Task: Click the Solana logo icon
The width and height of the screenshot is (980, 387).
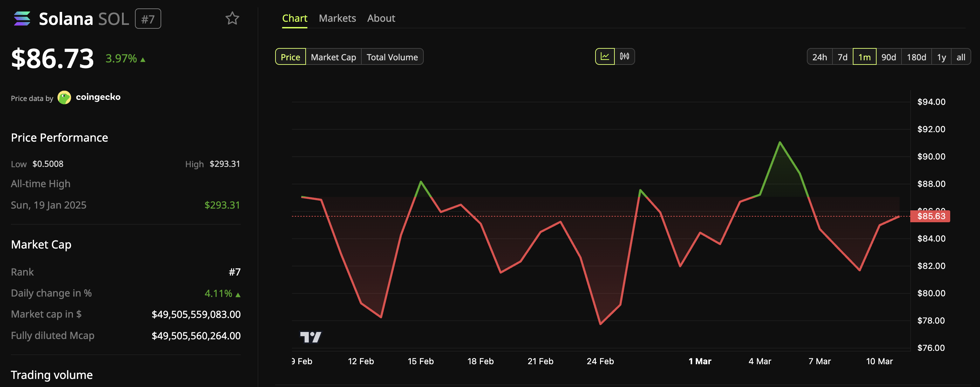Action: tap(22, 18)
